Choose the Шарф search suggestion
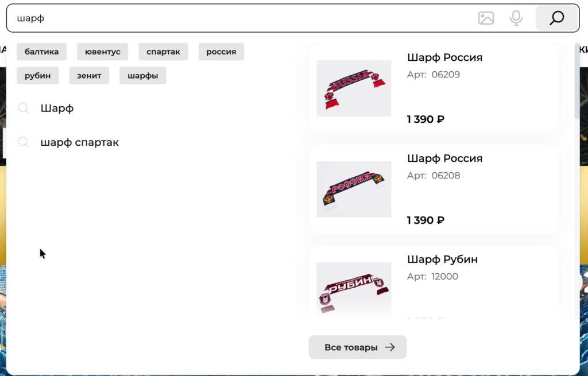588x376 pixels. tap(57, 108)
